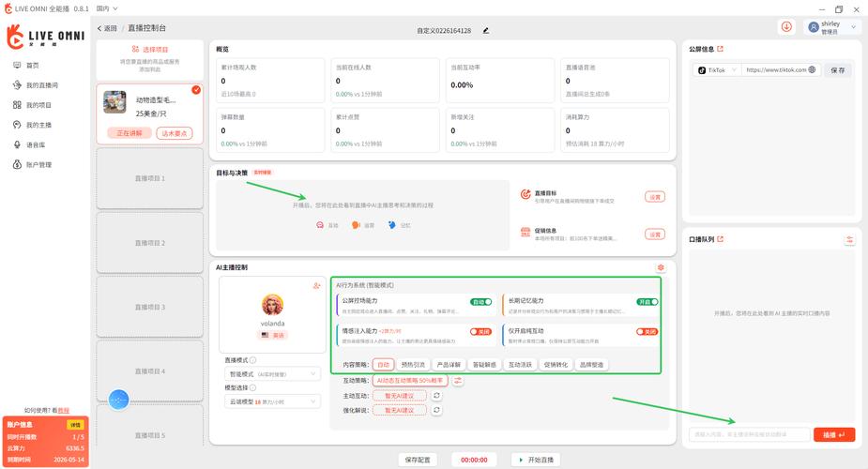Open the TikTok platform dropdown

pos(717,69)
